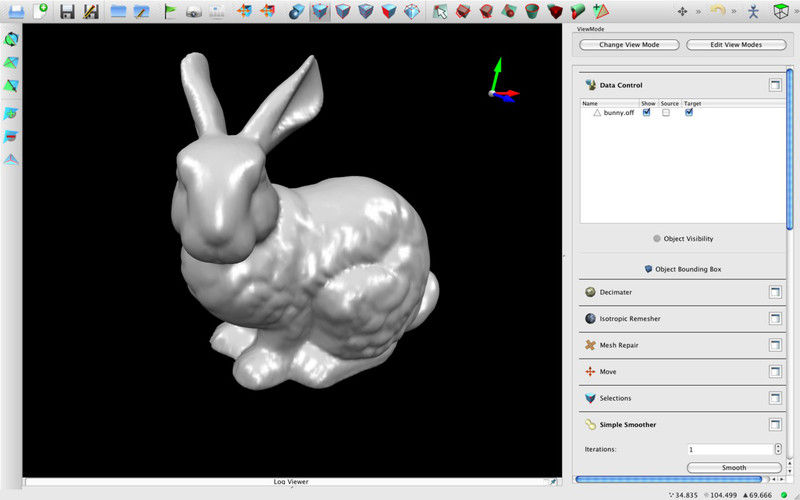Viewport: 800px width, 500px height.
Task: Expand the Isotropic Remesher section header
Action: tap(682, 318)
